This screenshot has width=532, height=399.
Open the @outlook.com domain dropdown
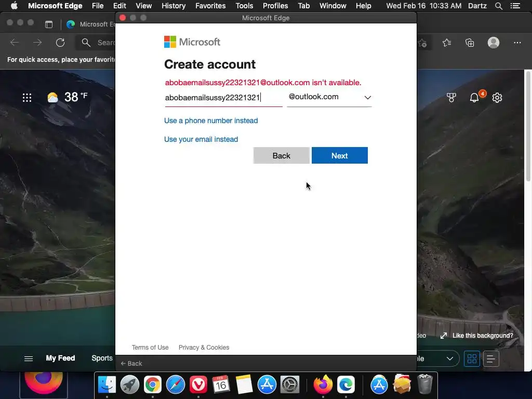point(329,97)
